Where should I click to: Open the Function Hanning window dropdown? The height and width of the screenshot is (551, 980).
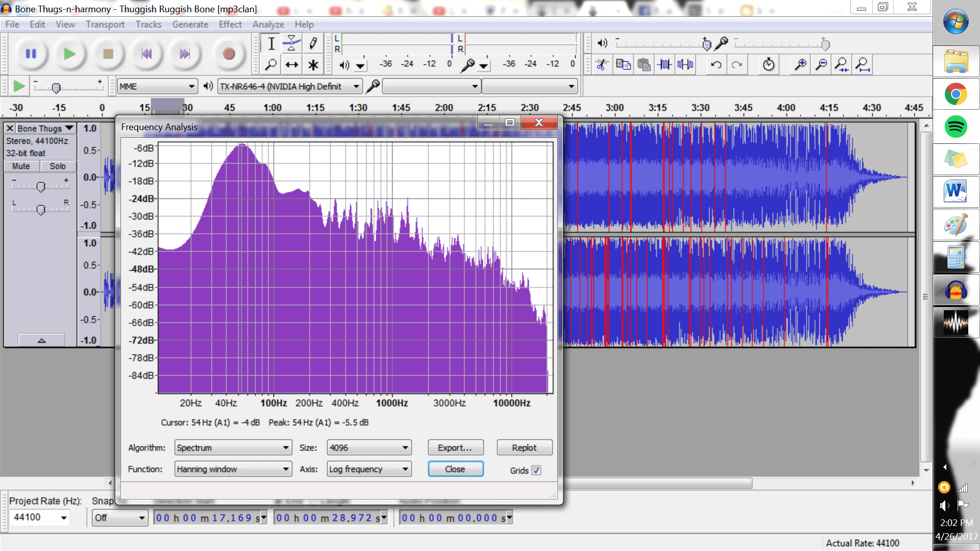[233, 469]
